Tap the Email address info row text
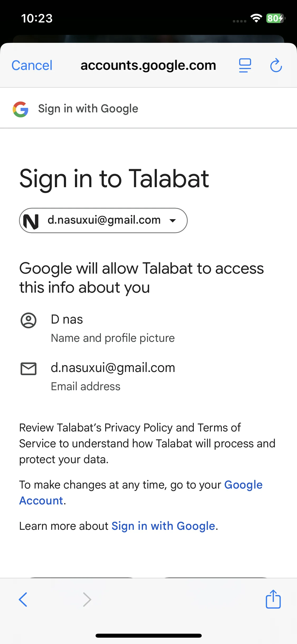 86,387
